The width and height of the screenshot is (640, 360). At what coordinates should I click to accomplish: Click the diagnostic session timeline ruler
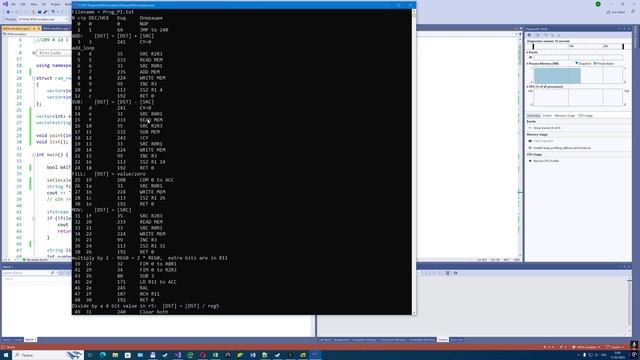(578, 46)
